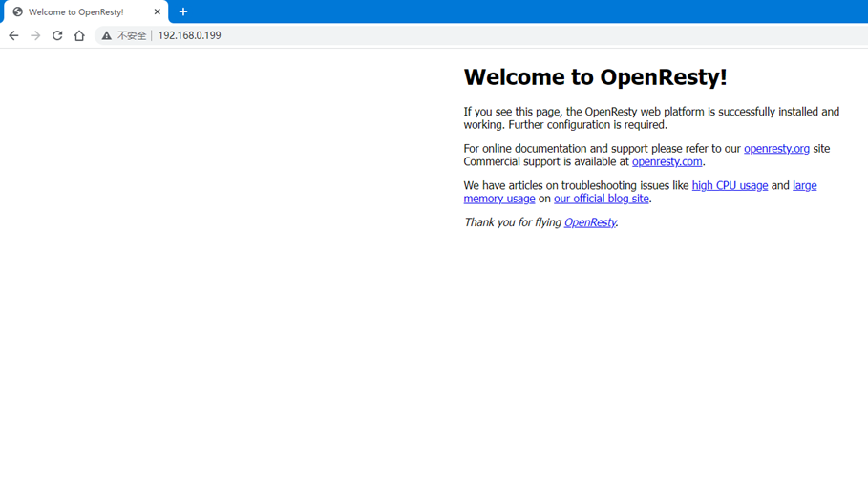Click the text 'Further configuration is required.'
868x484 pixels.
tap(588, 124)
